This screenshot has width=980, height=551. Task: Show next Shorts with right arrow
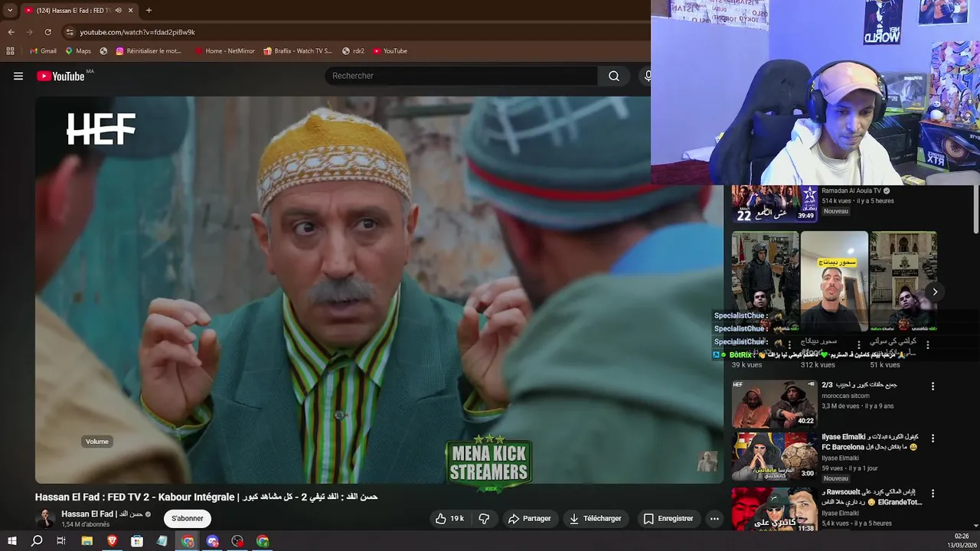tap(934, 292)
